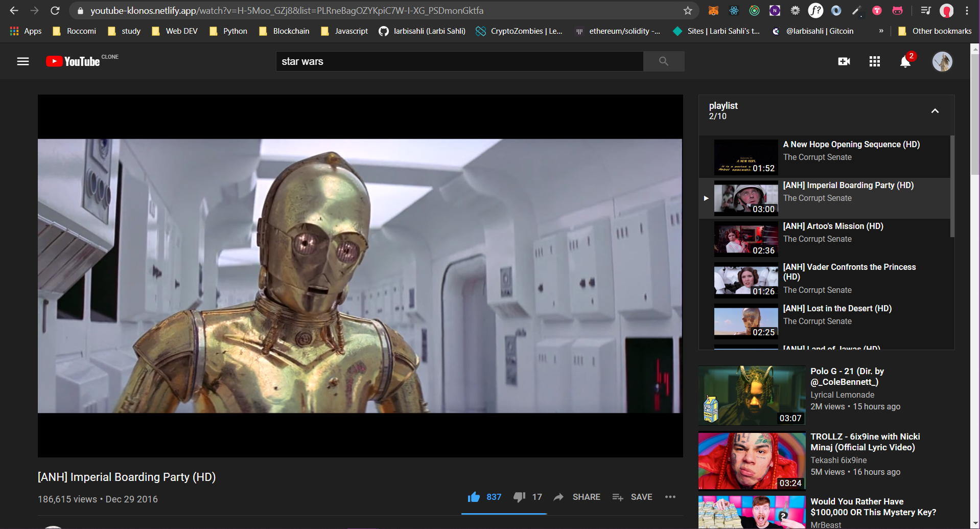Image resolution: width=980 pixels, height=529 pixels.
Task: Play Artoo's Mission playlist item
Action: [x=825, y=239]
